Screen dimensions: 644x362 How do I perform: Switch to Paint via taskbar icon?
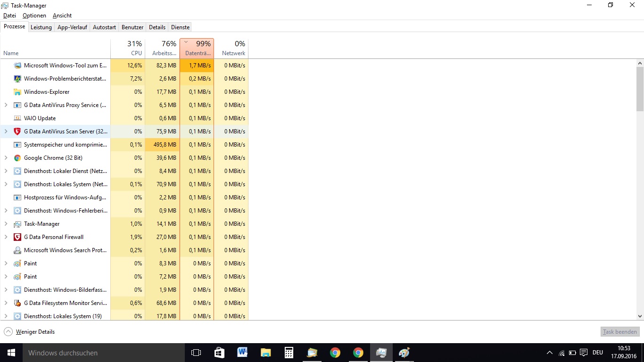click(404, 353)
